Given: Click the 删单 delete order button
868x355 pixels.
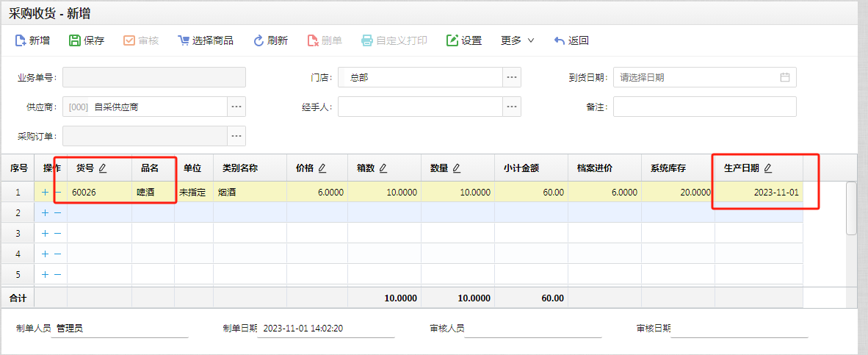Looking at the screenshot, I should pos(325,40).
